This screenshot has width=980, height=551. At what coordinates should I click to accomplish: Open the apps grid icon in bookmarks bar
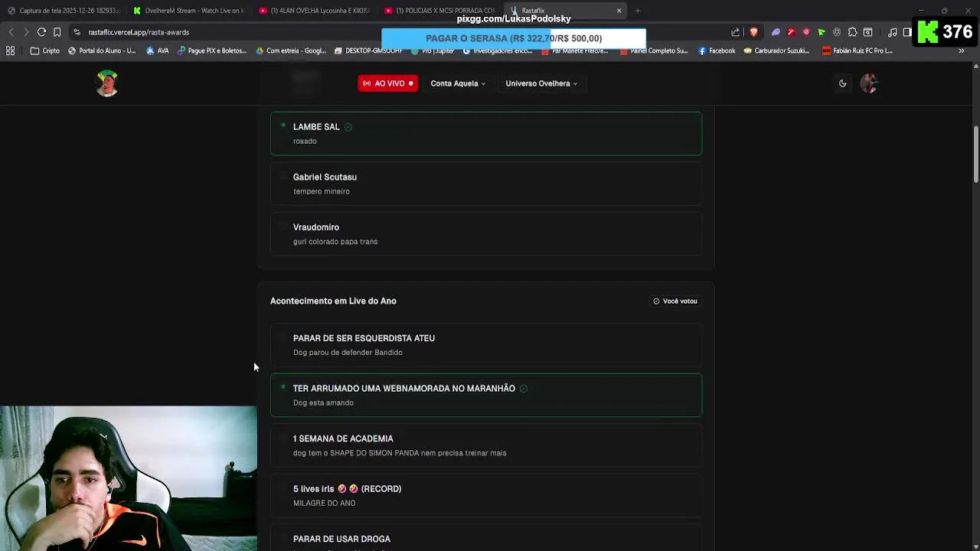[11, 51]
